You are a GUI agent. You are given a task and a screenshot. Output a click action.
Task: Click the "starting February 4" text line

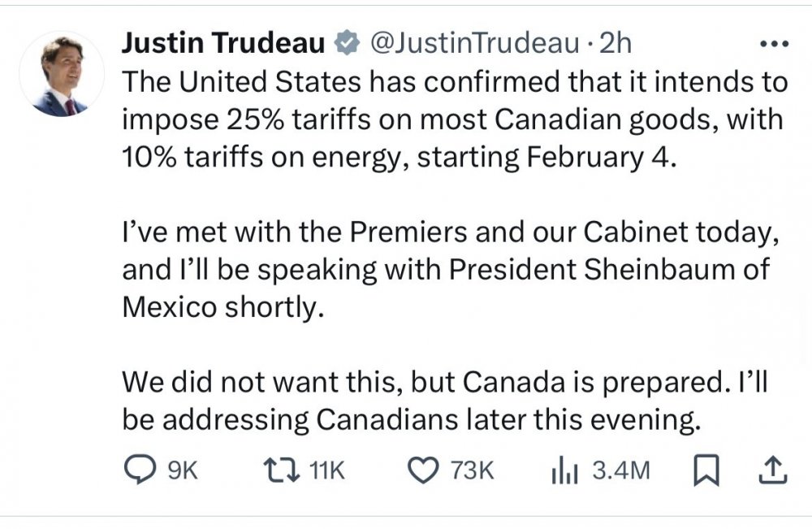point(546,157)
